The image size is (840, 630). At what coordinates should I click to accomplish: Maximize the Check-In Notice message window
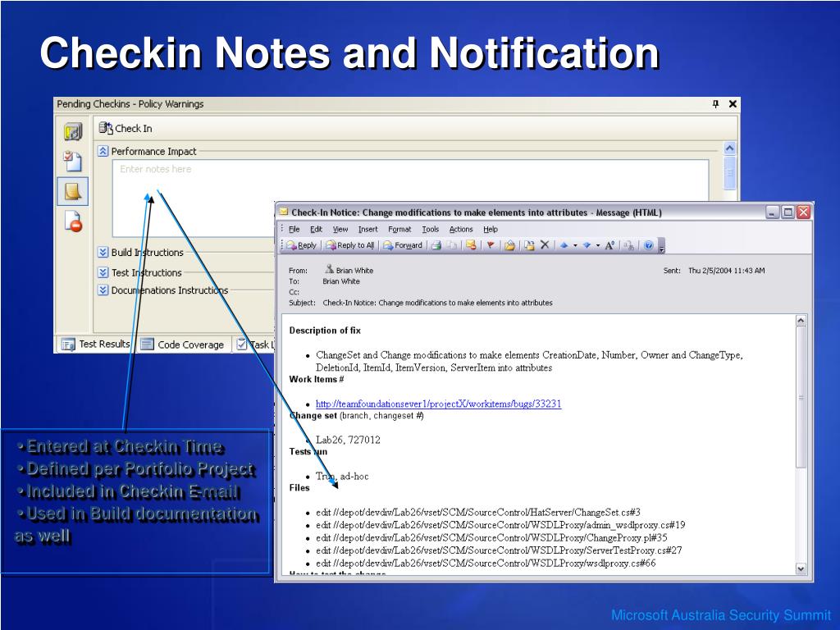point(788,212)
